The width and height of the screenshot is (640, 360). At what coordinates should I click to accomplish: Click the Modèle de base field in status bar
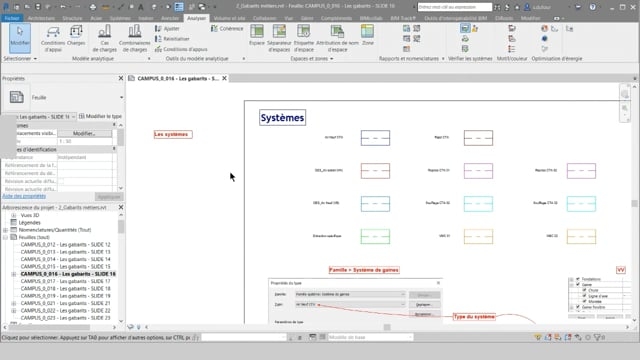370,337
